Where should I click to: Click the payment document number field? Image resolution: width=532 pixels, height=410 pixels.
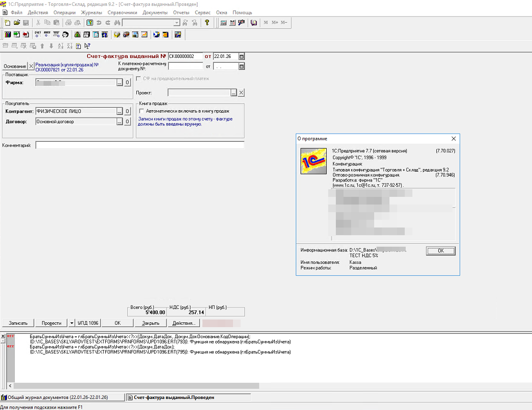(x=185, y=66)
